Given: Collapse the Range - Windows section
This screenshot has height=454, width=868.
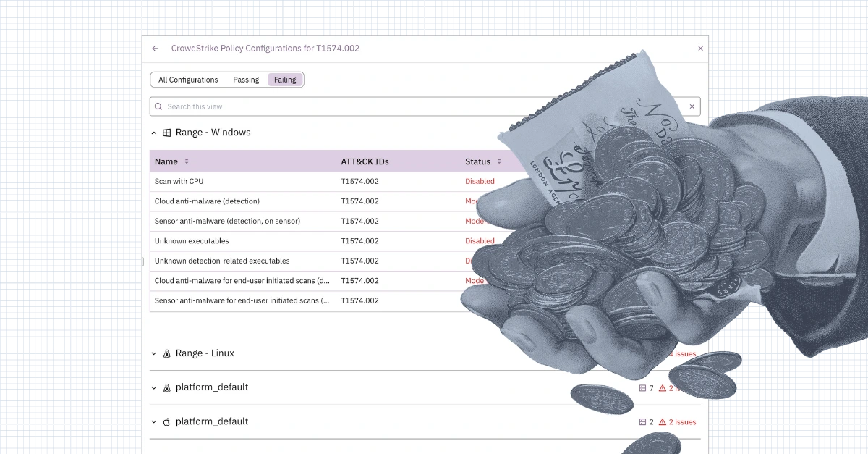Looking at the screenshot, I should point(153,133).
